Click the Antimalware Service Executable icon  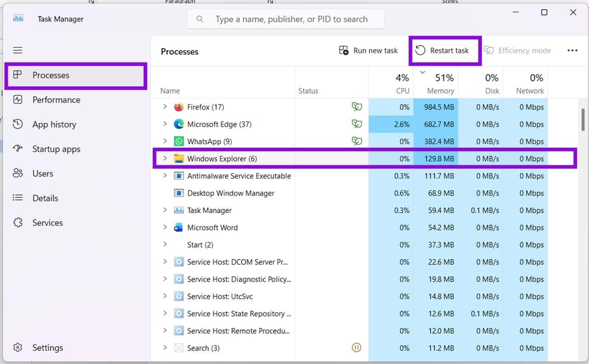point(179,176)
